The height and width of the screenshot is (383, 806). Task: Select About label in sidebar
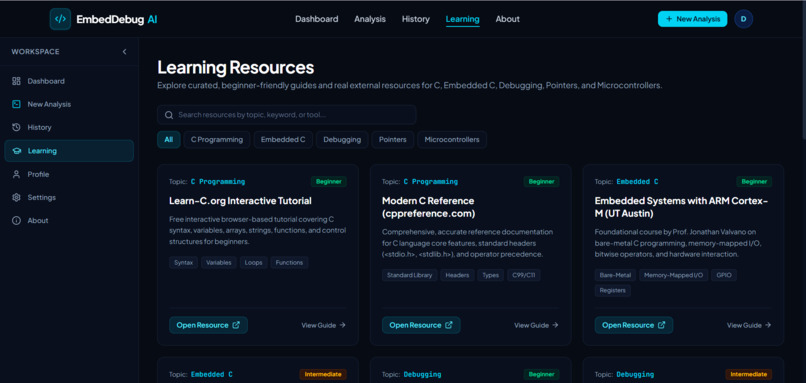38,221
